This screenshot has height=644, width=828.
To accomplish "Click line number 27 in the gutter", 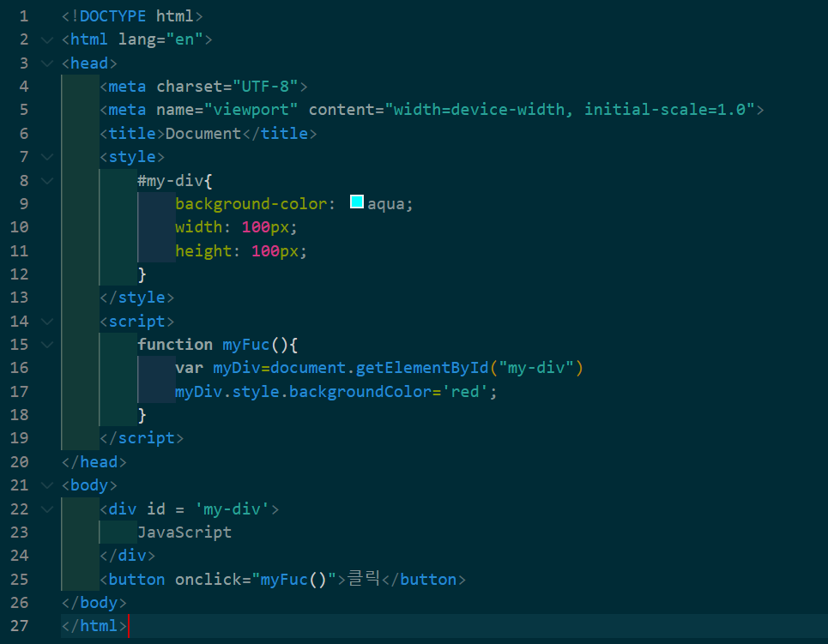I will (20, 626).
